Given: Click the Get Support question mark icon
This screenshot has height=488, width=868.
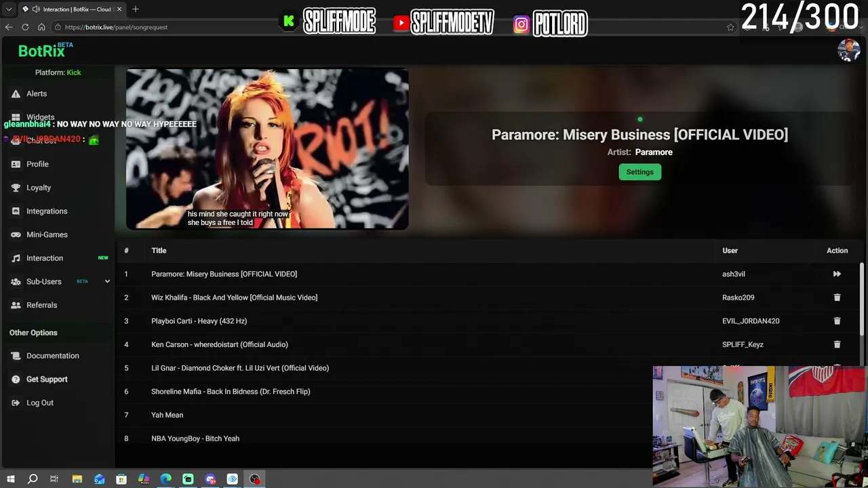Looking at the screenshot, I should pos(16,380).
